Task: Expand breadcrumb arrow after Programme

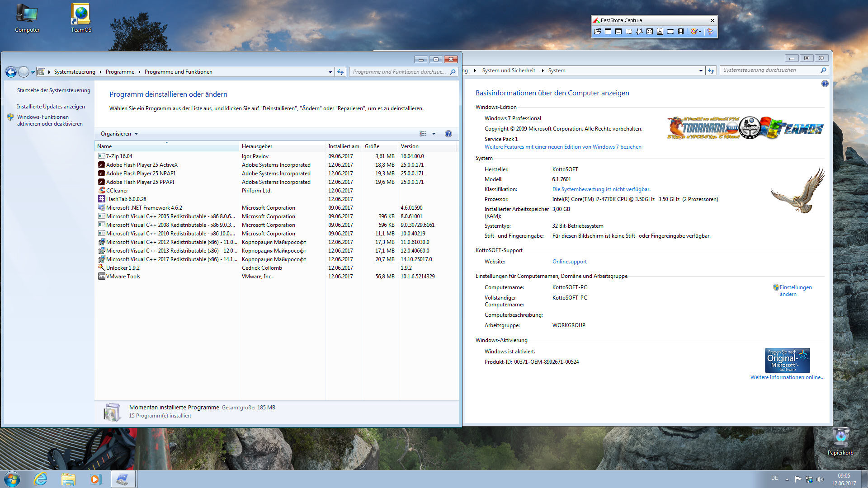Action: tap(140, 72)
